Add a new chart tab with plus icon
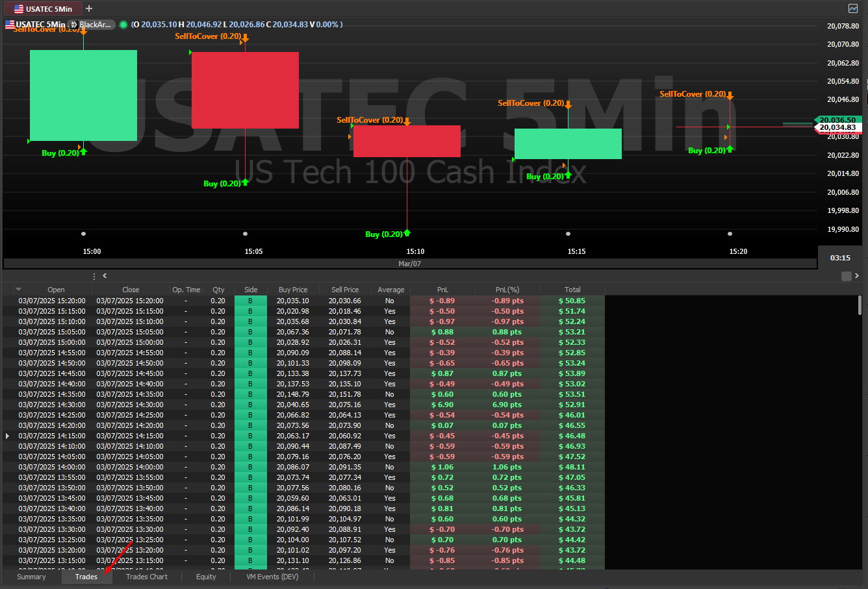 point(89,8)
